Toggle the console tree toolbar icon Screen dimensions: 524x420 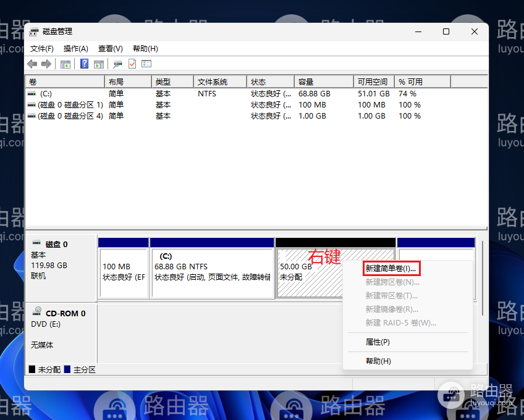point(65,64)
